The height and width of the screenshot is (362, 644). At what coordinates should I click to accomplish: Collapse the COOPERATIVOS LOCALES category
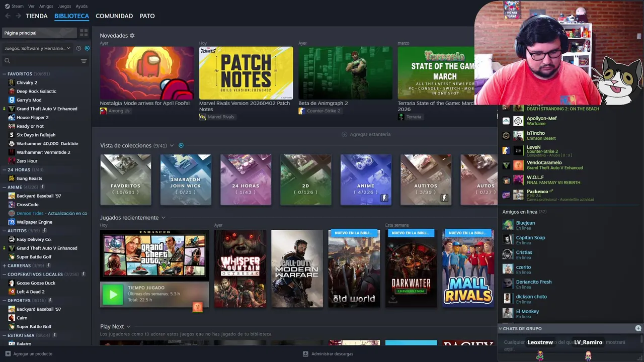[4, 275]
